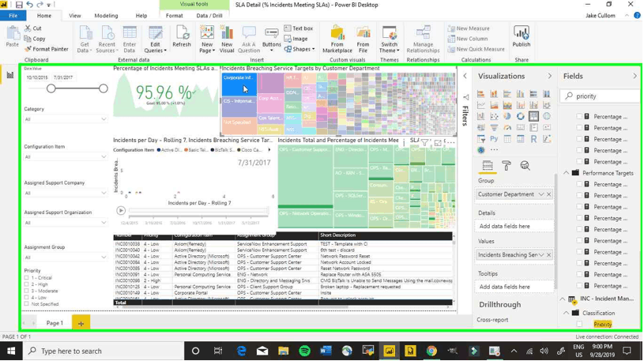Choose the matrix visualization icon
This screenshot has width=644, height=361.
pos(521,139)
